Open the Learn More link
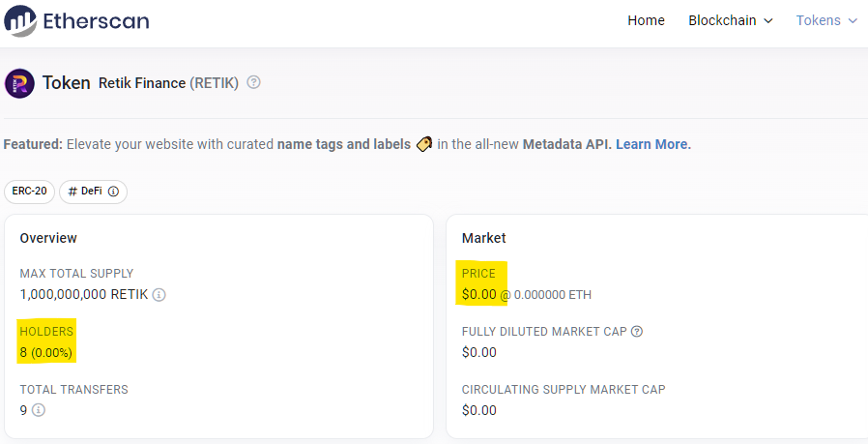This screenshot has height=444, width=868. [653, 144]
